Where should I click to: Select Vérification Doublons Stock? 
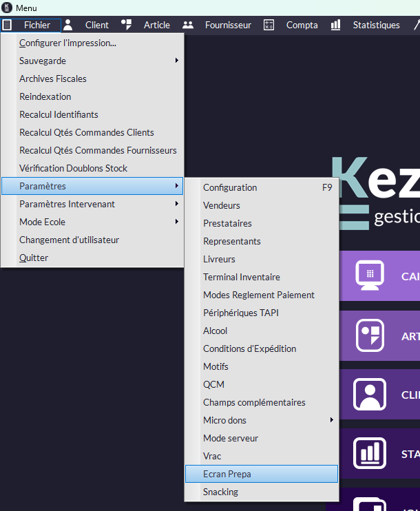click(x=73, y=168)
